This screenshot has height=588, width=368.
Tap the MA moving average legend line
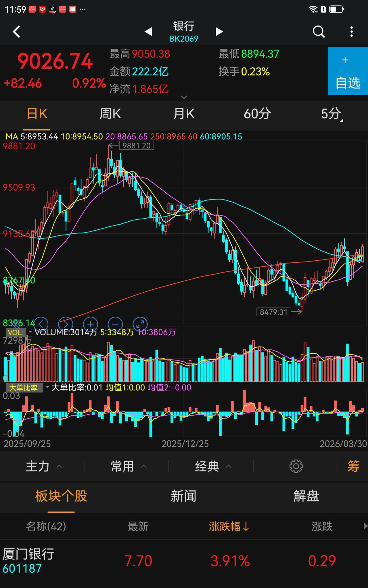(x=124, y=136)
